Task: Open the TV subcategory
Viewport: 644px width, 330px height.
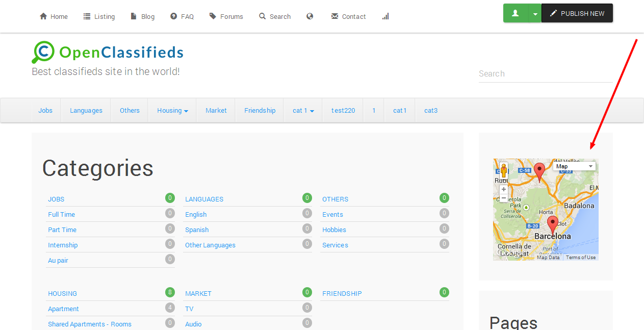Action: pyautogui.click(x=189, y=309)
